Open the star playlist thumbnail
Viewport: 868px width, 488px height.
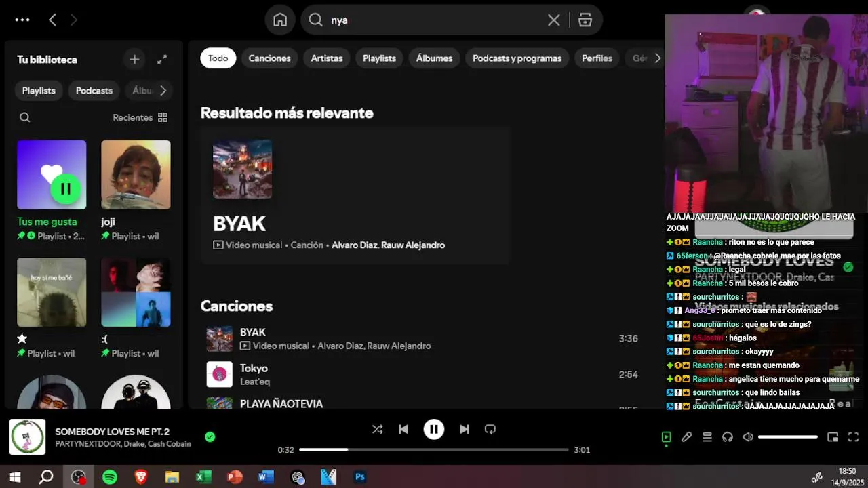pos(52,292)
